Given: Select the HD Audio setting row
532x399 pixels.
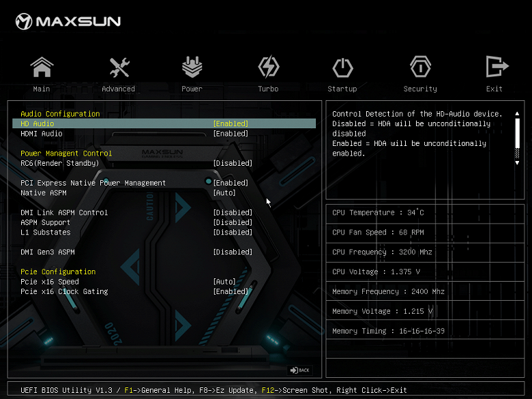Looking at the screenshot, I should [164, 123].
